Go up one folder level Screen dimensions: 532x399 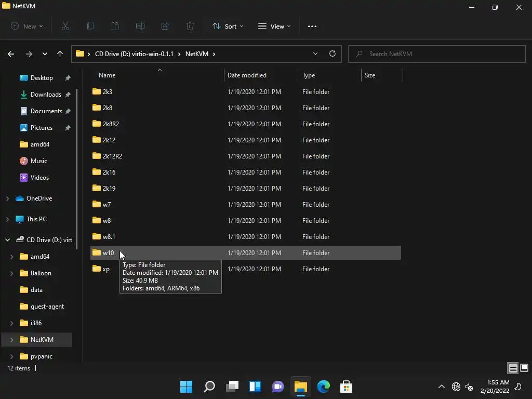(x=60, y=54)
